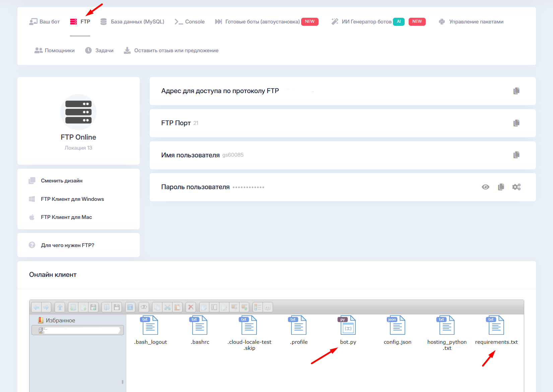
Task: Click the red delete X in toolbar
Action: 191,307
